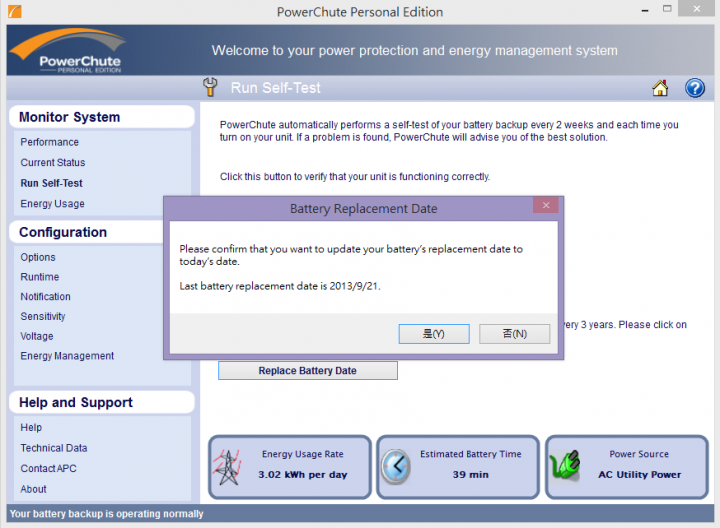Click the 'AC Utility Power' value
720x528 pixels.
tap(640, 475)
